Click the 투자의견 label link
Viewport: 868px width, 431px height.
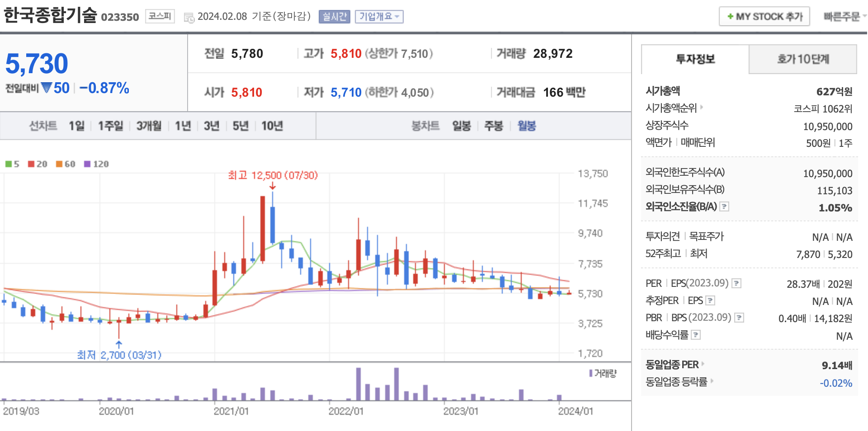(x=662, y=236)
